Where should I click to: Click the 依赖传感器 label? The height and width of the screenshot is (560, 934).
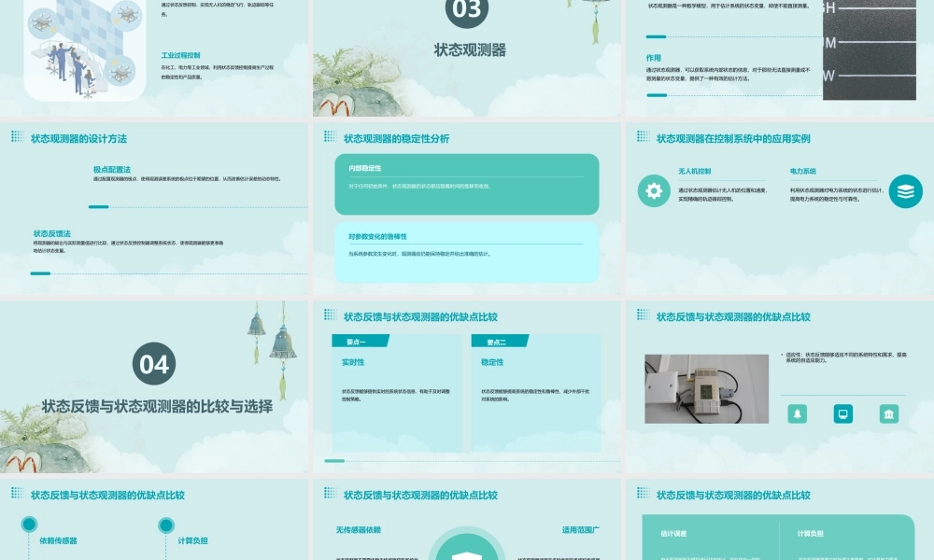(x=58, y=540)
